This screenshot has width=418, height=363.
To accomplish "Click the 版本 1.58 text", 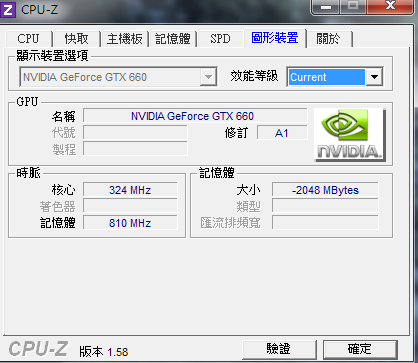I will point(104,352).
